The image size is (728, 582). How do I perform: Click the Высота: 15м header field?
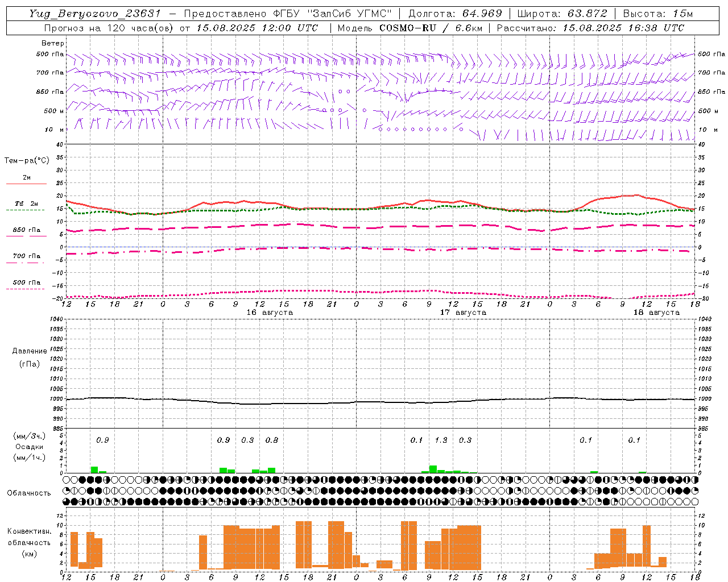(657, 14)
